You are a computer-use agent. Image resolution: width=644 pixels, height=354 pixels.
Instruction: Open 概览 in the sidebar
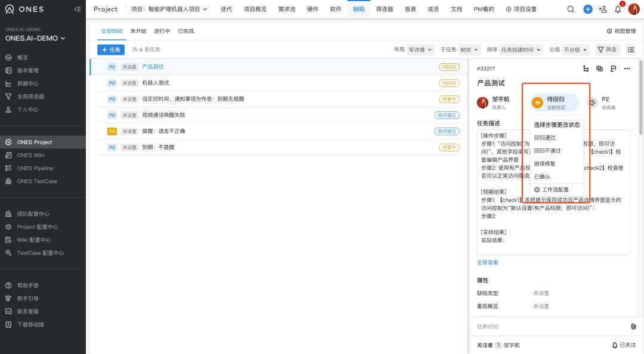tap(23, 57)
